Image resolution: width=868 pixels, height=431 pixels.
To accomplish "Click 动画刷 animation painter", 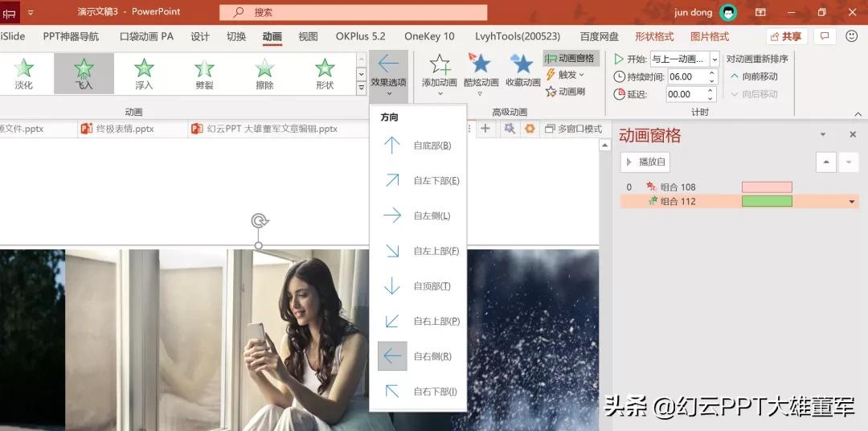I will point(565,92).
